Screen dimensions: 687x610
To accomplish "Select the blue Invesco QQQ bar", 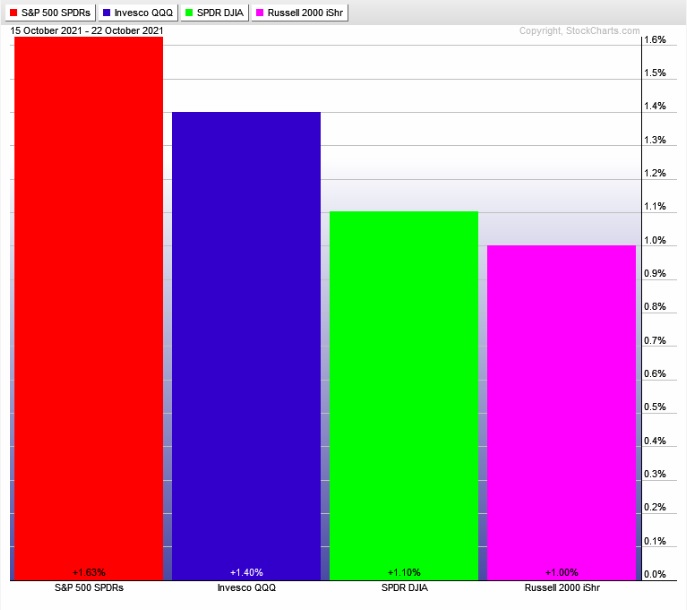I will (246, 346).
